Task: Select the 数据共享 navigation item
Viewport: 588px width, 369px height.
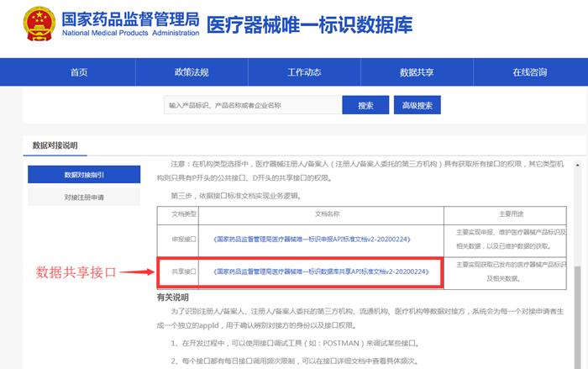Action: pos(417,72)
